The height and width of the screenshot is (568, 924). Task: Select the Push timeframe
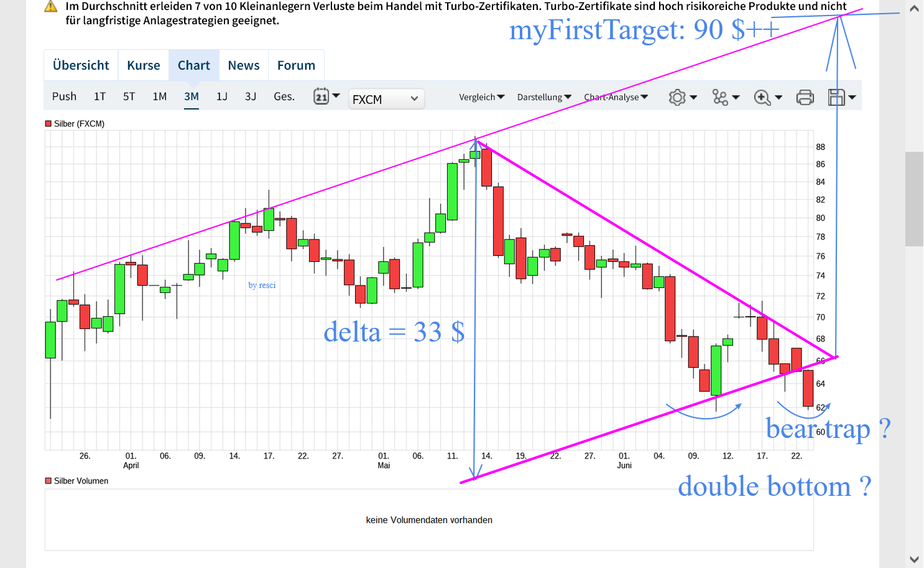(x=64, y=96)
